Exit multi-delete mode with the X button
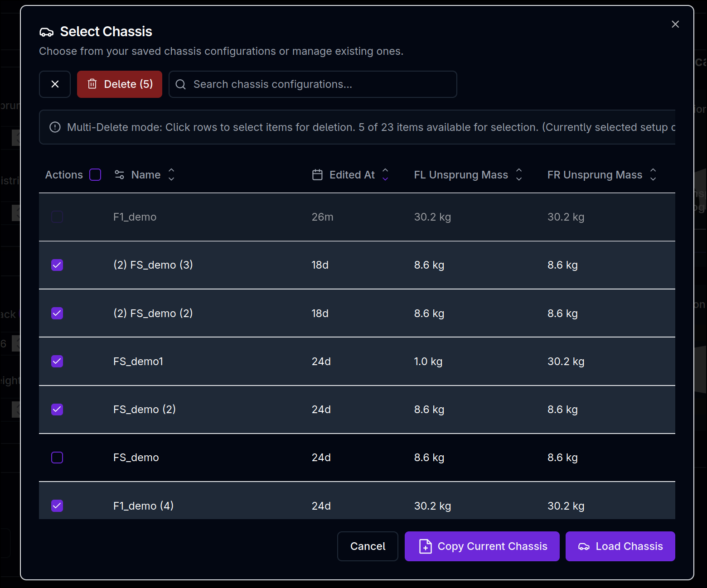Viewport: 707px width, 588px height. 55,84
